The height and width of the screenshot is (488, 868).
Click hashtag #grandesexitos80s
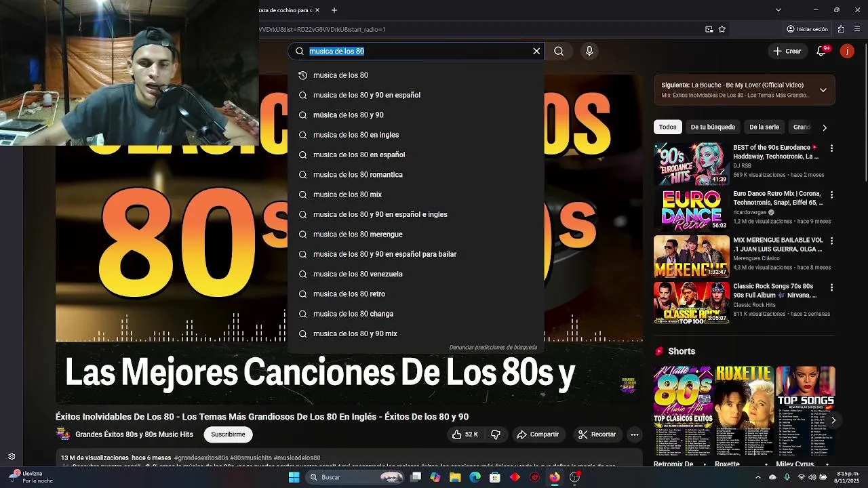pyautogui.click(x=201, y=458)
